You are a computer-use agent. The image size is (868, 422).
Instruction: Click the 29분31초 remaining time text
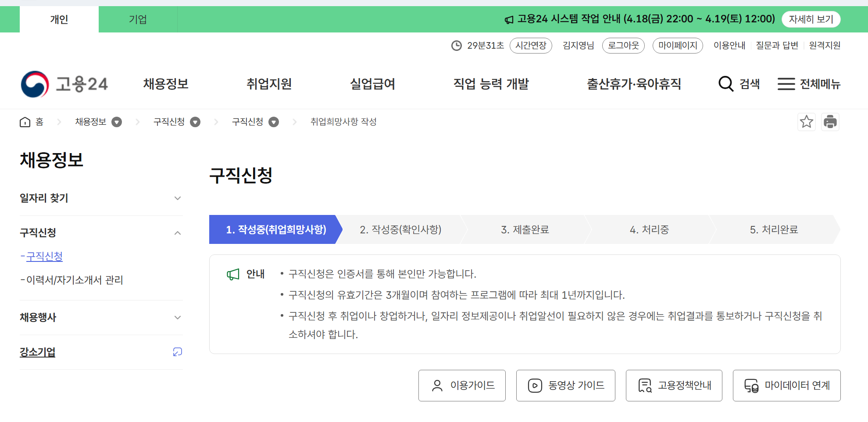(x=486, y=46)
